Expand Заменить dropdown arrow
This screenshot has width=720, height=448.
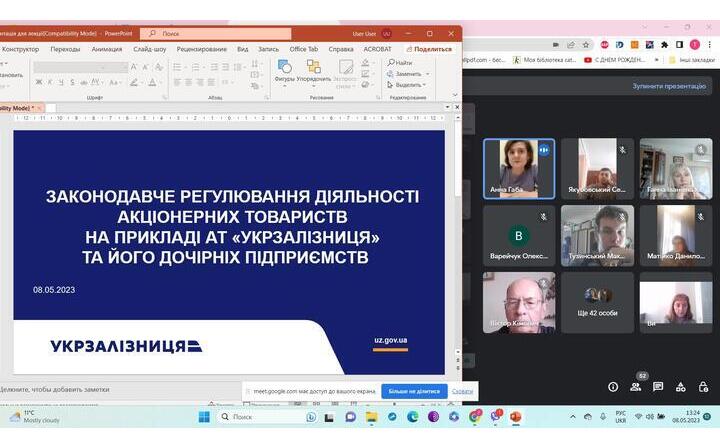tap(428, 73)
